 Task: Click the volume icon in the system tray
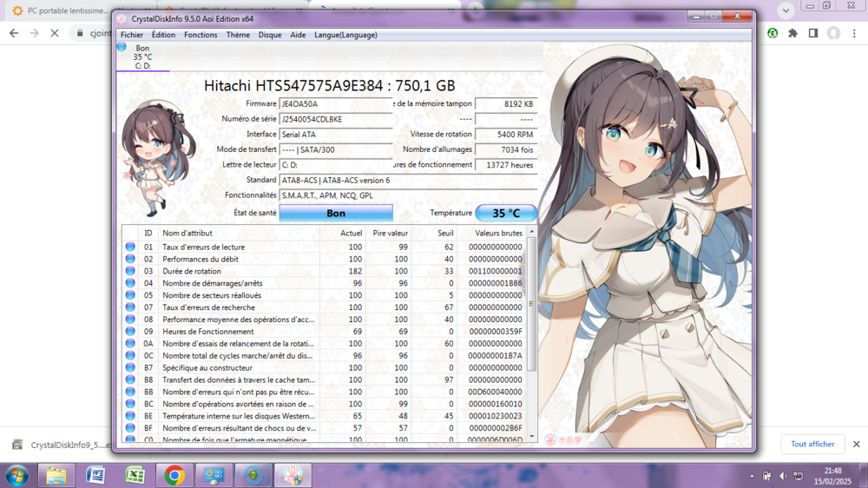click(783, 476)
